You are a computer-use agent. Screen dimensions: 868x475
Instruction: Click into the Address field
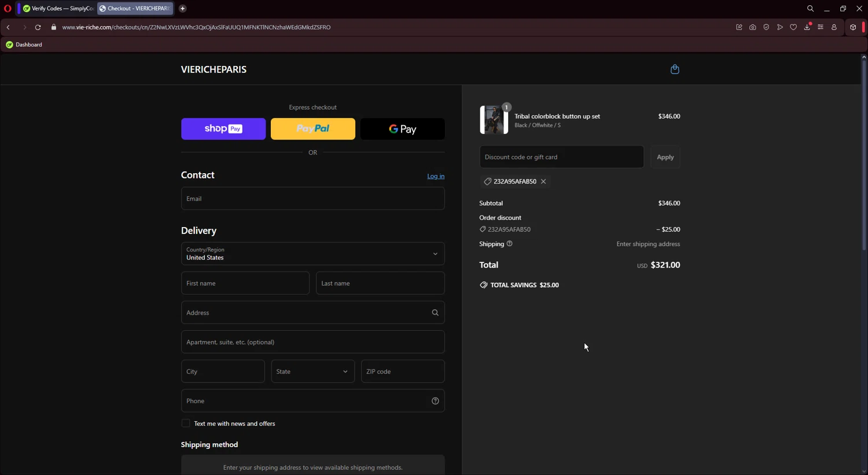[x=313, y=313]
